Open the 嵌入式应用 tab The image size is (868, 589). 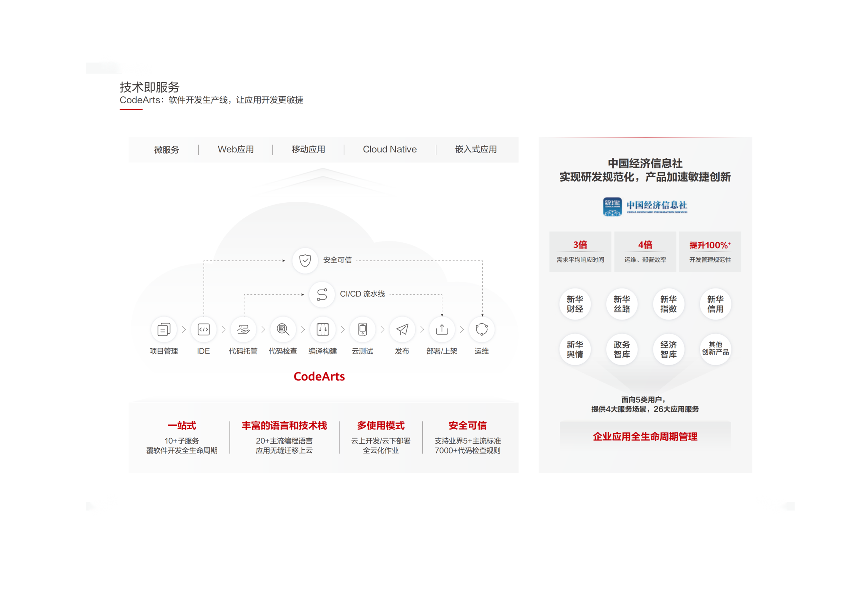(x=476, y=149)
